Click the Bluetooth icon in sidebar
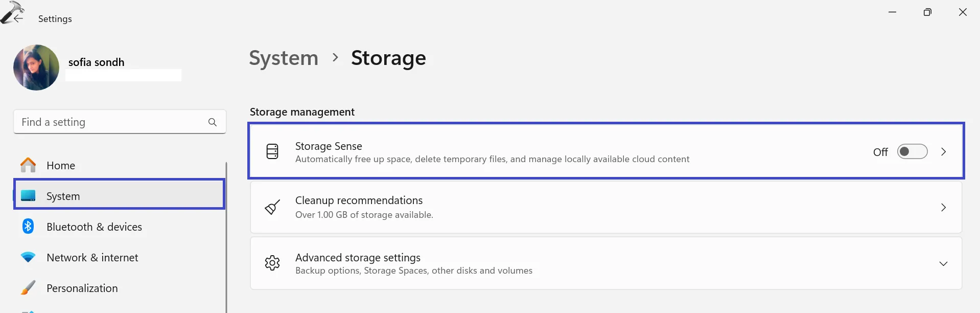Image resolution: width=980 pixels, height=313 pixels. (28, 226)
